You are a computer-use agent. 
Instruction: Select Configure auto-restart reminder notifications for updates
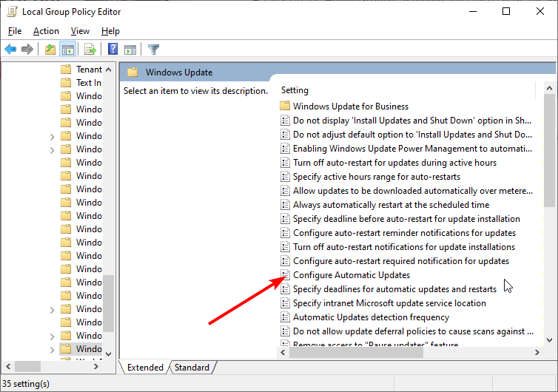tap(404, 233)
